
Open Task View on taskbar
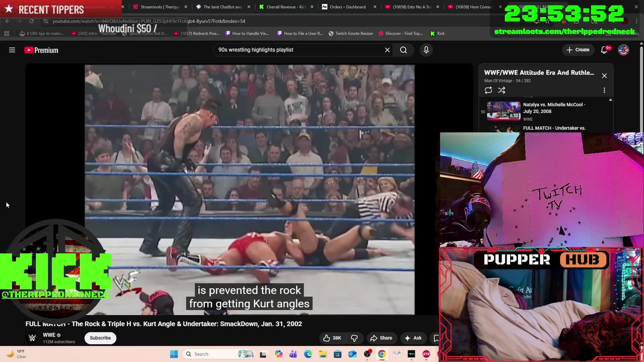(263, 354)
